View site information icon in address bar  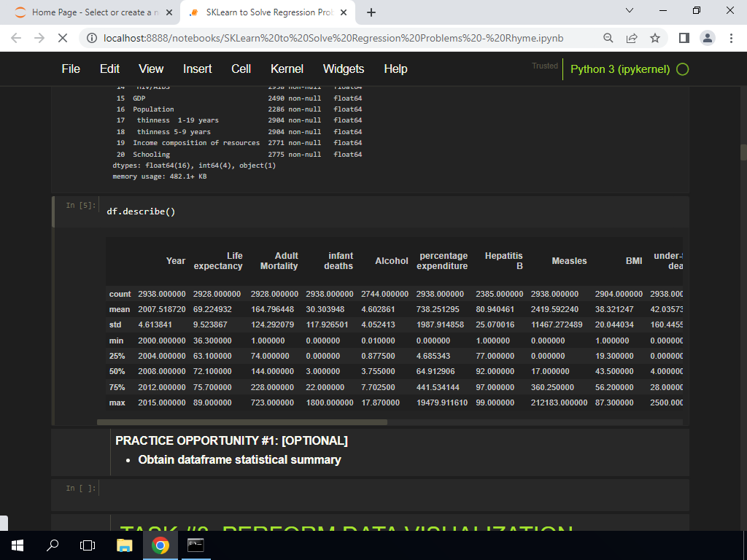point(91,38)
